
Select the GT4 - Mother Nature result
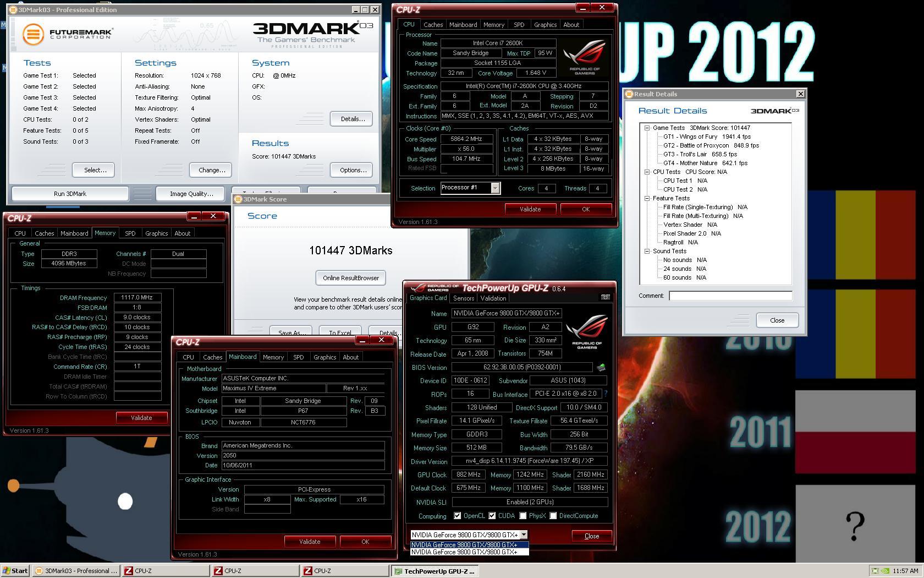(x=705, y=163)
